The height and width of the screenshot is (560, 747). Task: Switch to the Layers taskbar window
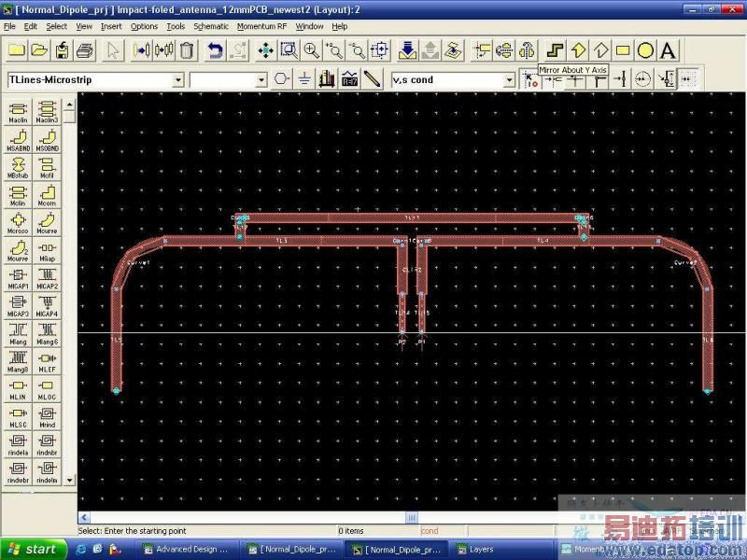[499, 550]
